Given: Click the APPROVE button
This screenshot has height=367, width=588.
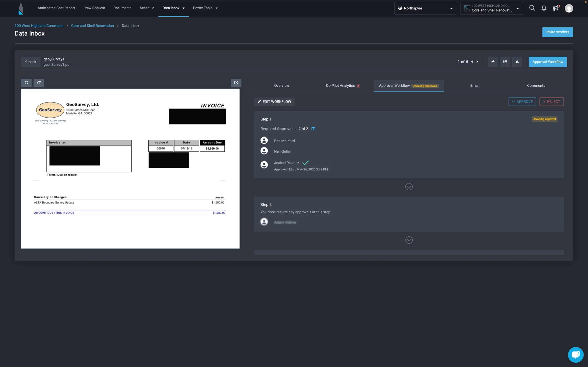Looking at the screenshot, I should coord(522,102).
